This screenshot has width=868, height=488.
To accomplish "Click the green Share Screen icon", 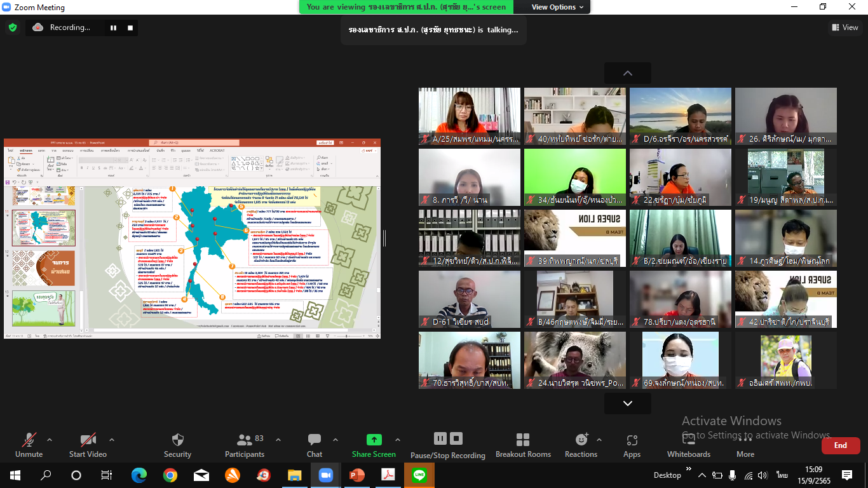I will pyautogui.click(x=374, y=440).
